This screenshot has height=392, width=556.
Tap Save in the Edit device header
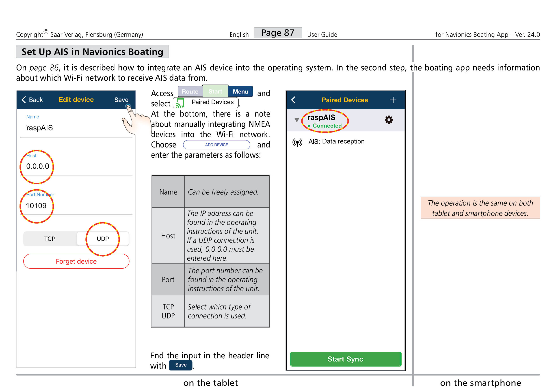tap(121, 100)
